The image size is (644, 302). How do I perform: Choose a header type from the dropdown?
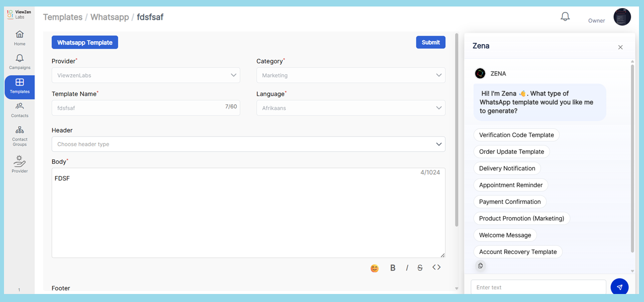click(248, 144)
